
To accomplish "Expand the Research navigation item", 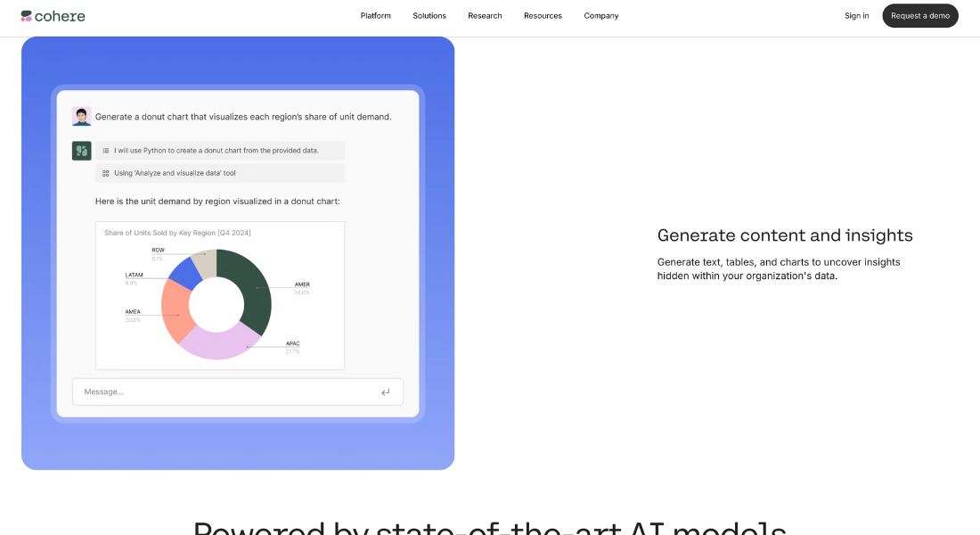I will pyautogui.click(x=485, y=16).
